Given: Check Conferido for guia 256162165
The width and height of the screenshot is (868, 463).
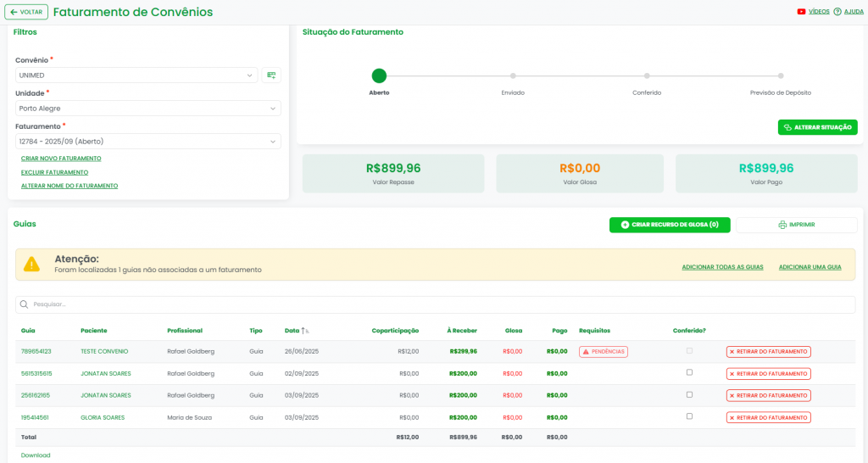Looking at the screenshot, I should (x=689, y=394).
